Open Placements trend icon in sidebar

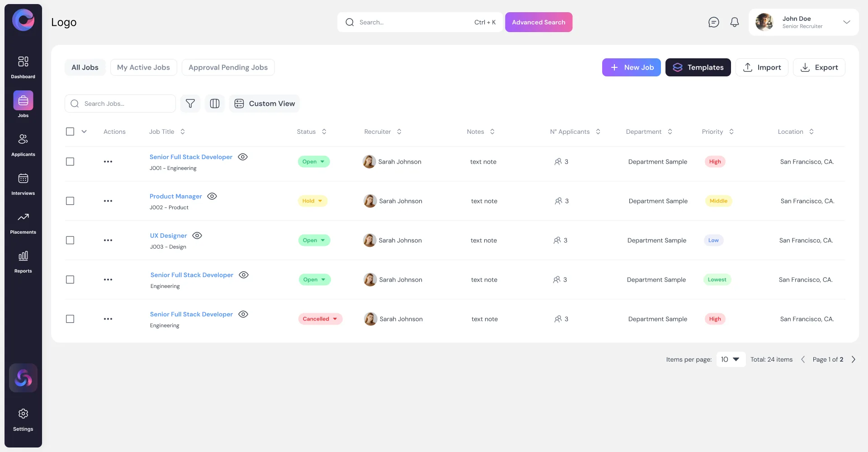(23, 217)
